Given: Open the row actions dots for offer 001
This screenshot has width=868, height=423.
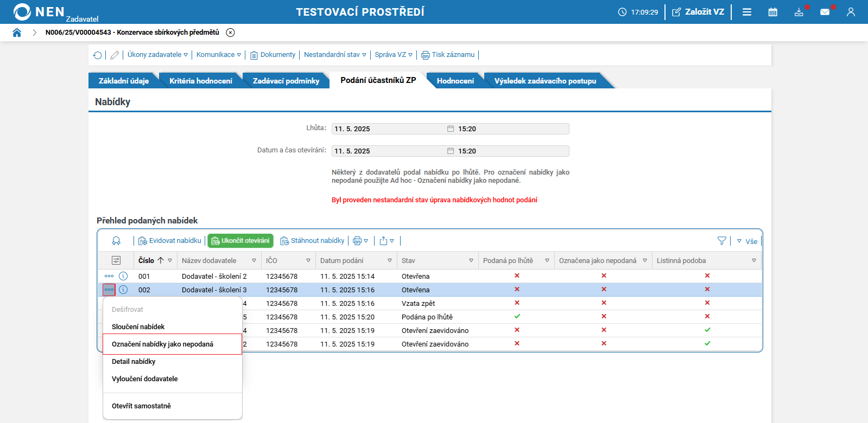Looking at the screenshot, I should [109, 276].
